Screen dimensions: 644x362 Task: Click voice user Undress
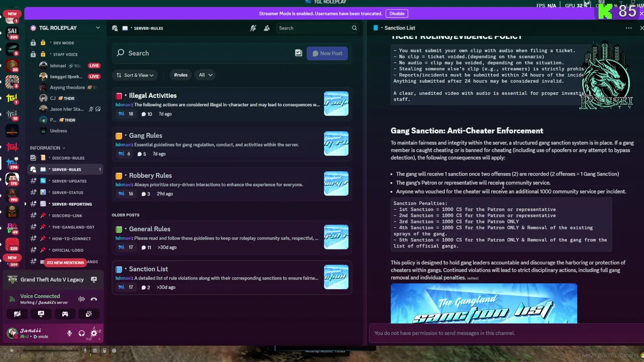point(69,131)
